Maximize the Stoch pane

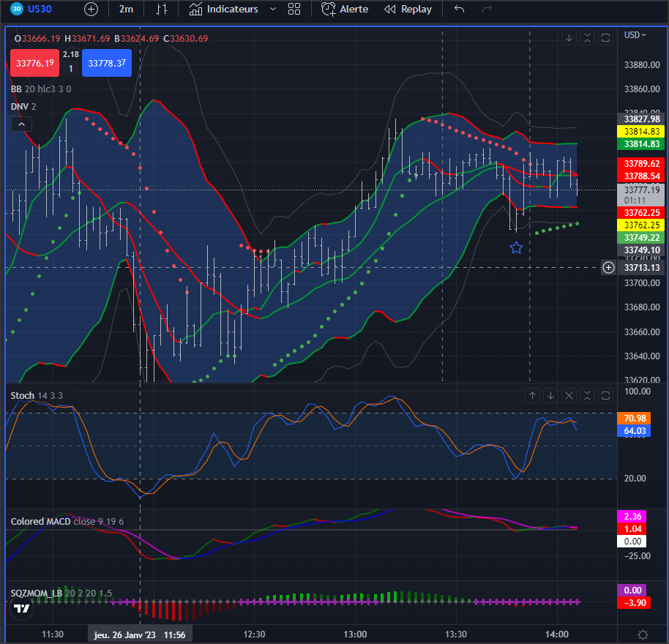[605, 396]
